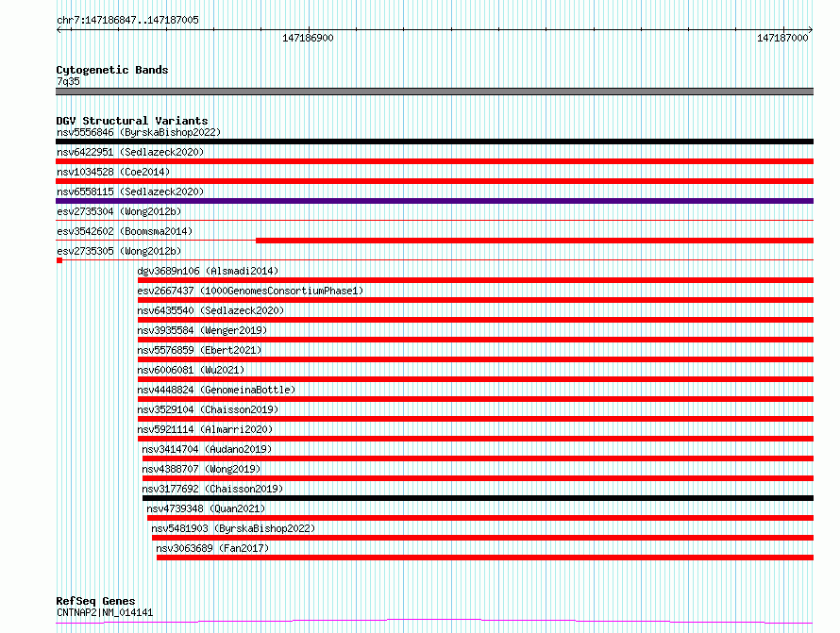Open variant nsv6006081 (Wu2021)
The height and width of the screenshot is (633, 840).
191,370
